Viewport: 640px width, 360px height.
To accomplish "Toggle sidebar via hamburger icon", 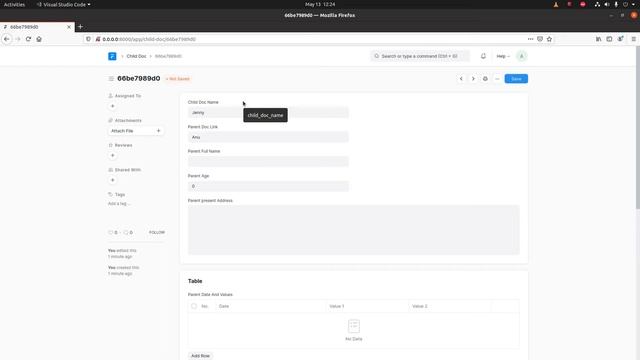I will click(111, 78).
